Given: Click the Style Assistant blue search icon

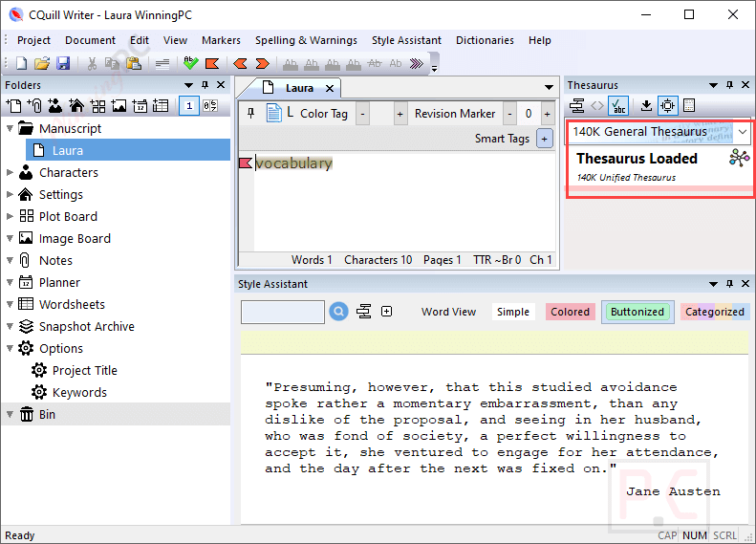Looking at the screenshot, I should [339, 312].
